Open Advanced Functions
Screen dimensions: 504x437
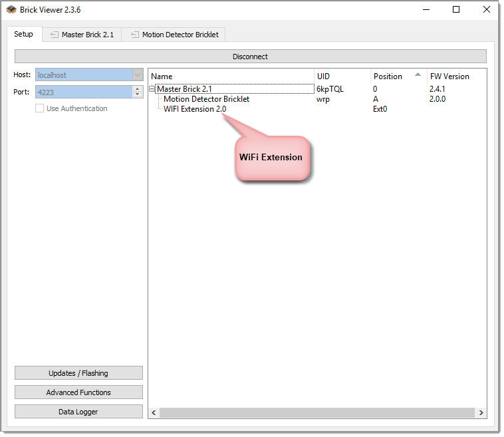click(x=78, y=392)
